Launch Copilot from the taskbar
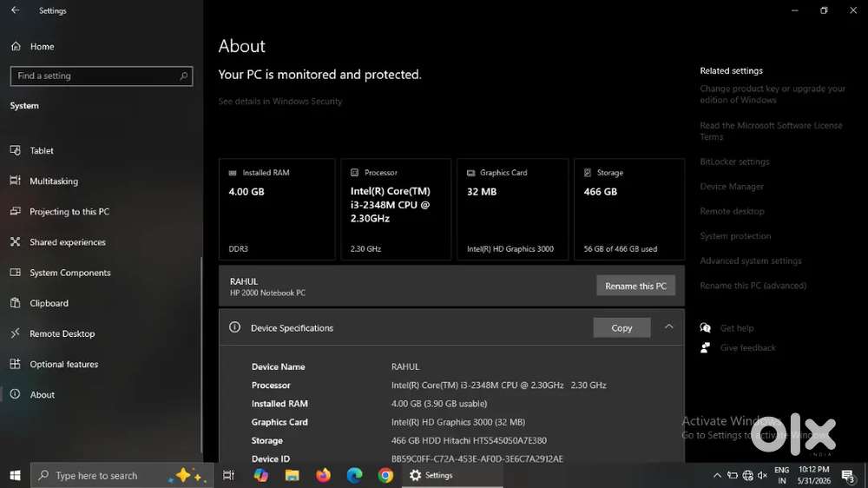 click(260, 475)
